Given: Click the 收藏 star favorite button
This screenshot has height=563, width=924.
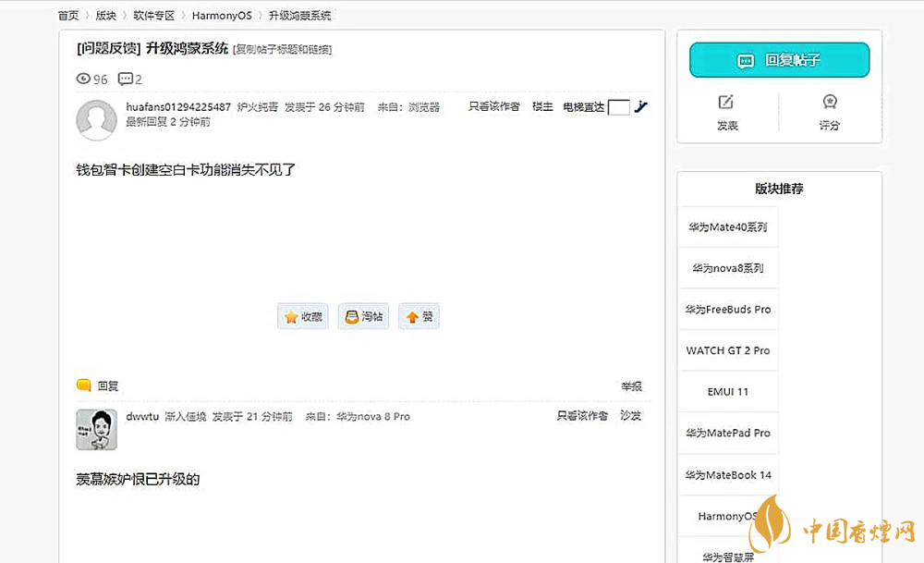Looking at the screenshot, I should click(x=303, y=316).
